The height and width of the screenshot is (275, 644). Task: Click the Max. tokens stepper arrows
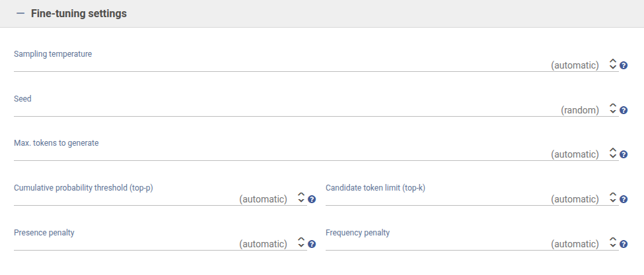(x=613, y=154)
